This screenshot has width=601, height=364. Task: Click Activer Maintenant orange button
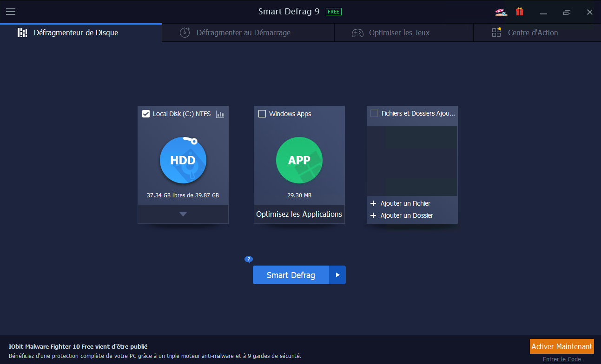(x=562, y=346)
